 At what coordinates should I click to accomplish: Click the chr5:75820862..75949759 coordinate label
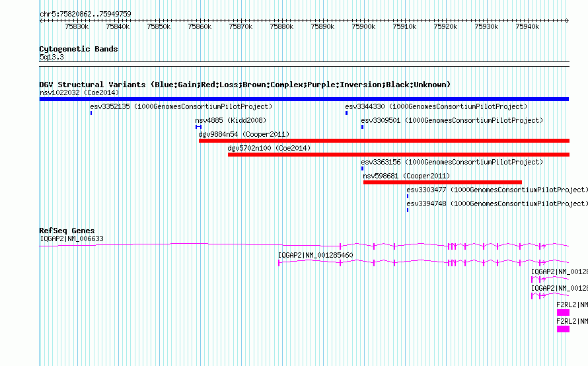pos(85,14)
